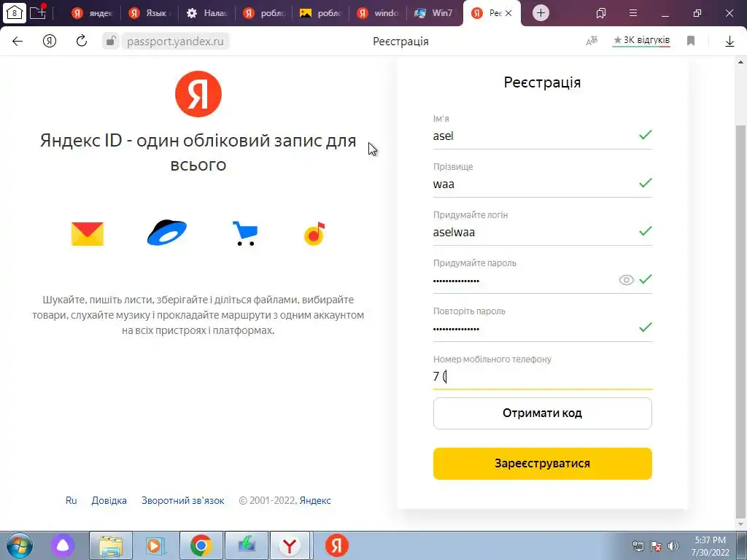This screenshot has width=747, height=560.
Task: Switch to the 'Язык' browser tab
Action: [x=150, y=13]
